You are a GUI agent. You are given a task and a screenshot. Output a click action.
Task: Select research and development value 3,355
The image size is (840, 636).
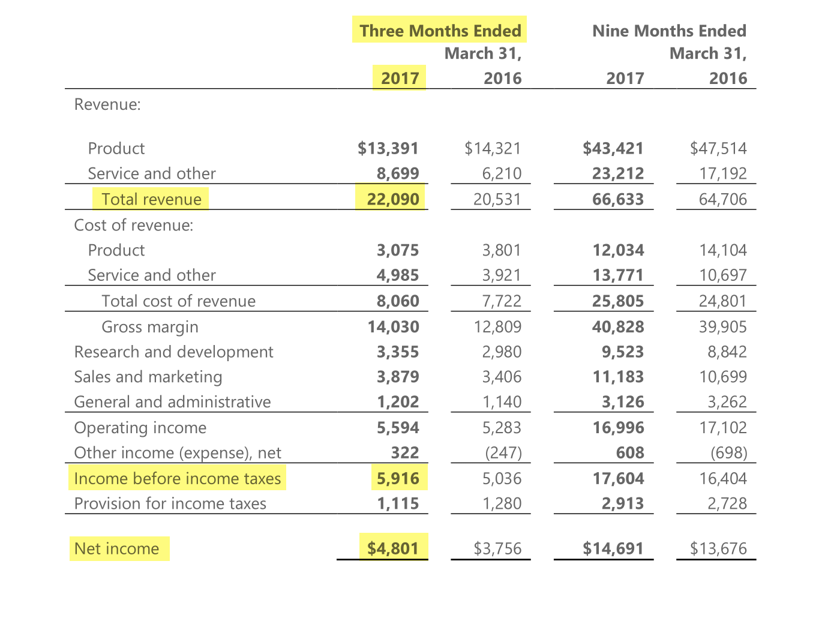[x=398, y=352]
